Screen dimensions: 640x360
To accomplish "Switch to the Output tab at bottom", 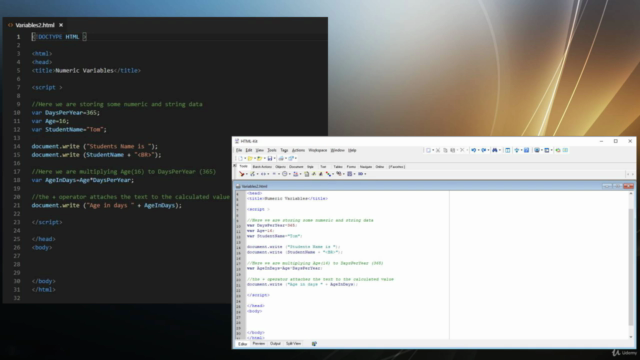I will [275, 344].
